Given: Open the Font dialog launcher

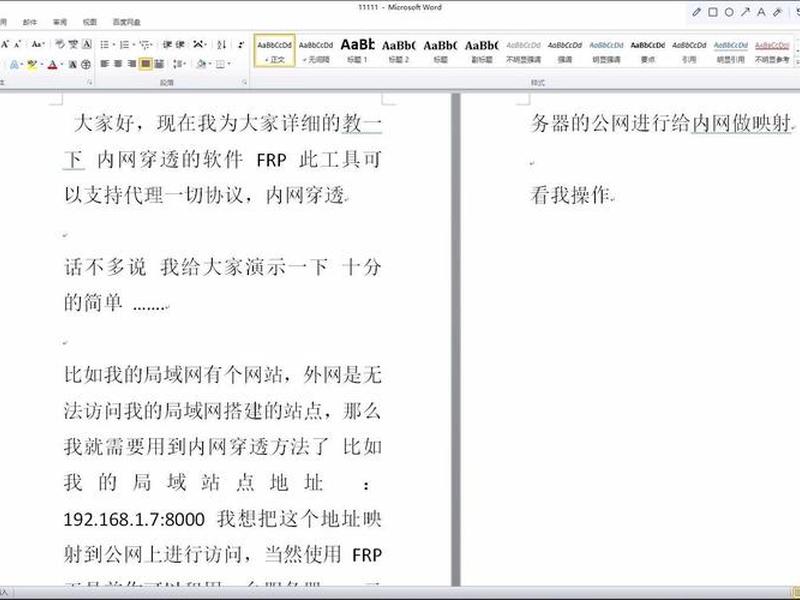Looking at the screenshot, I should (90, 82).
